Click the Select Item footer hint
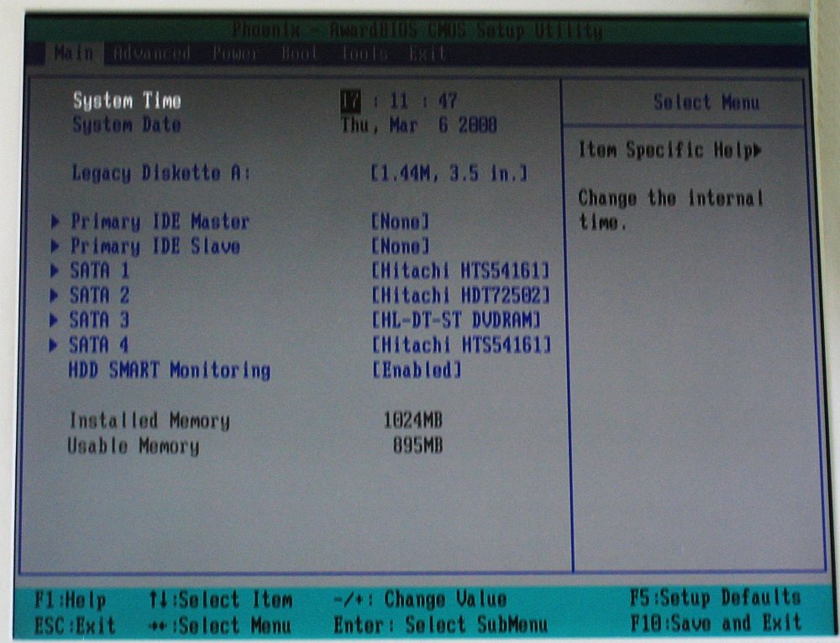The image size is (840, 643). [221, 599]
